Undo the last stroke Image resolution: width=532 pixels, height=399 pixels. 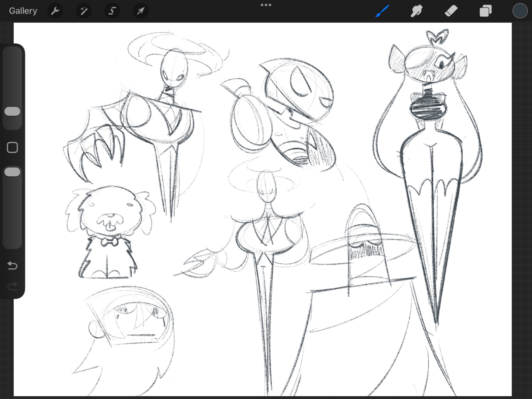(12, 265)
